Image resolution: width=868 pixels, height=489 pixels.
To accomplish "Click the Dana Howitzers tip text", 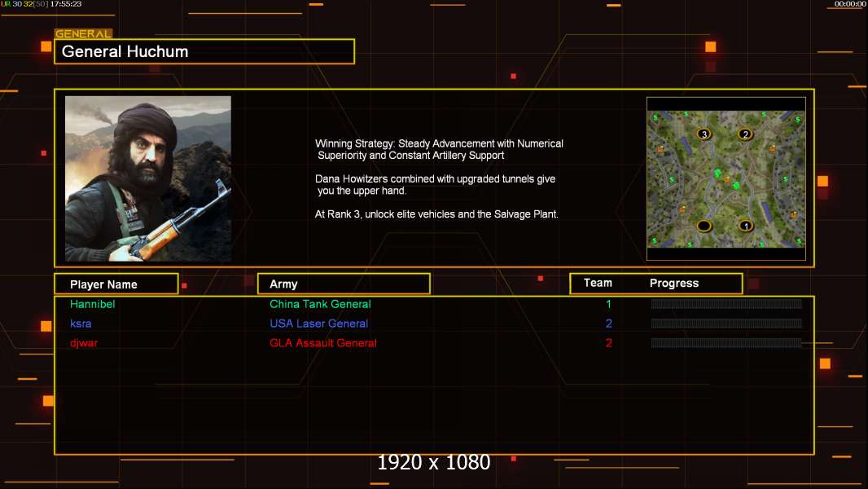I will (x=435, y=185).
